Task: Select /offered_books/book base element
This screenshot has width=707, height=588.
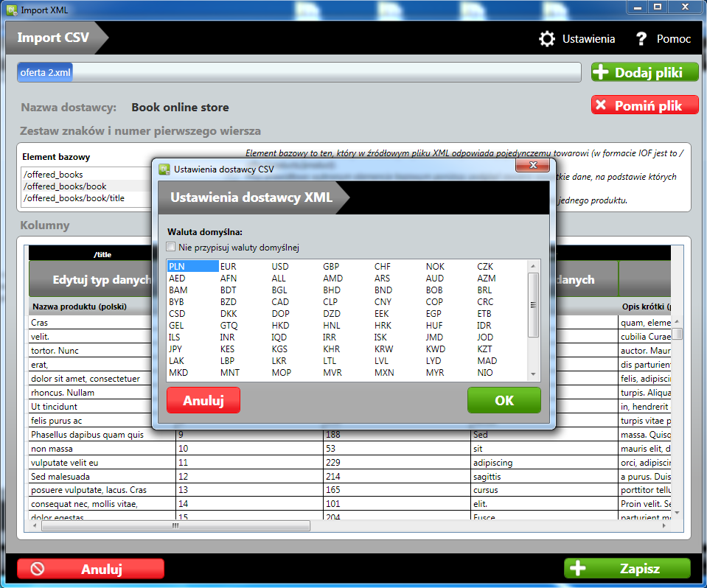Action: 65,186
